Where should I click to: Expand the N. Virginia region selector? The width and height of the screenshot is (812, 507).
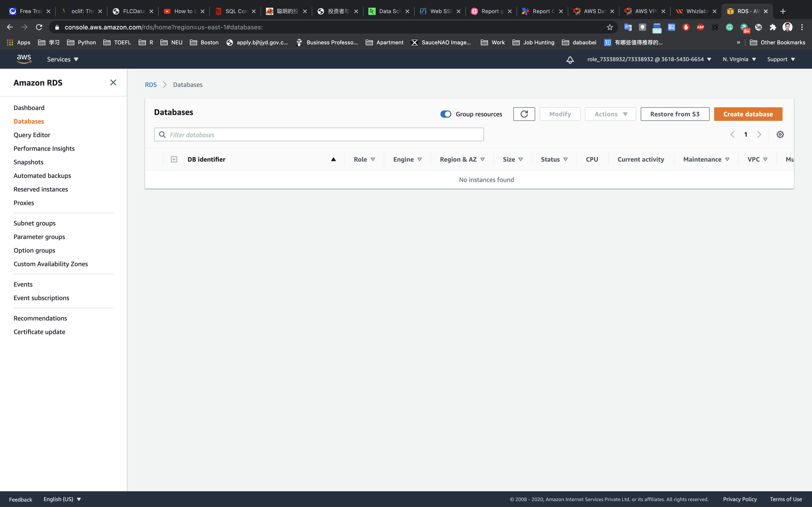click(739, 59)
